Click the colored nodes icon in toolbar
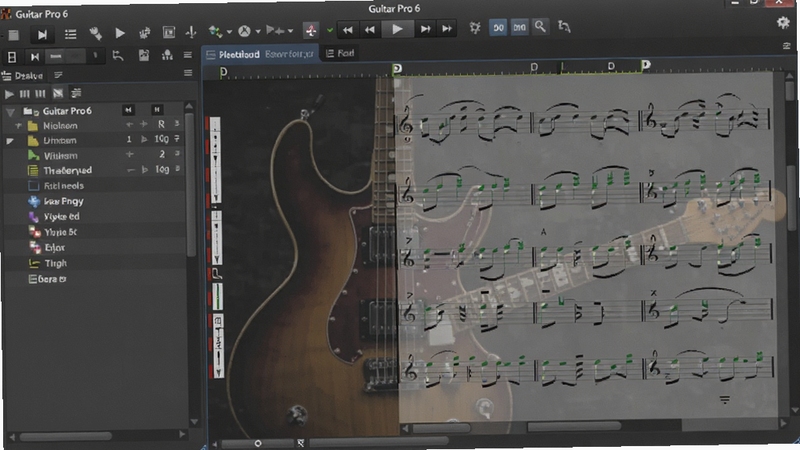Viewport: 800px width, 450px height. pyautogui.click(x=215, y=32)
